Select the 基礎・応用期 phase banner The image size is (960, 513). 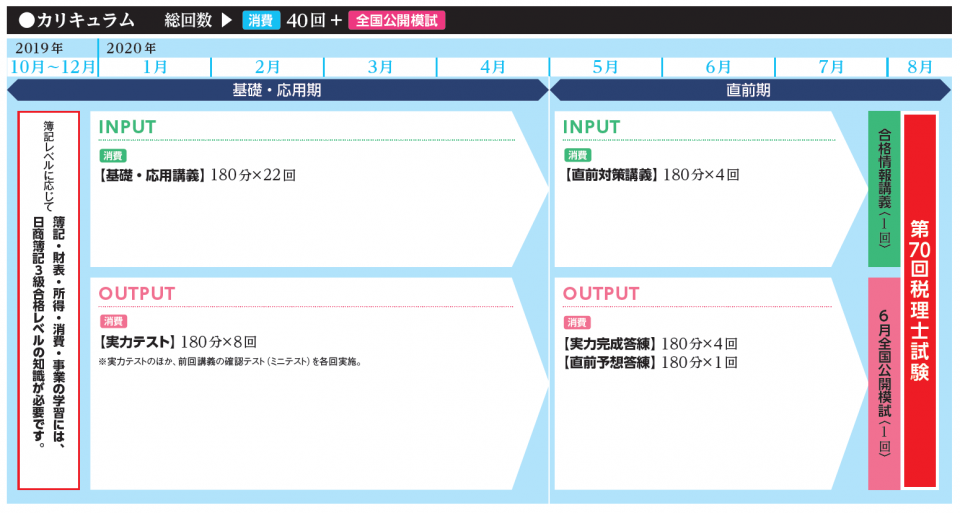click(277, 90)
